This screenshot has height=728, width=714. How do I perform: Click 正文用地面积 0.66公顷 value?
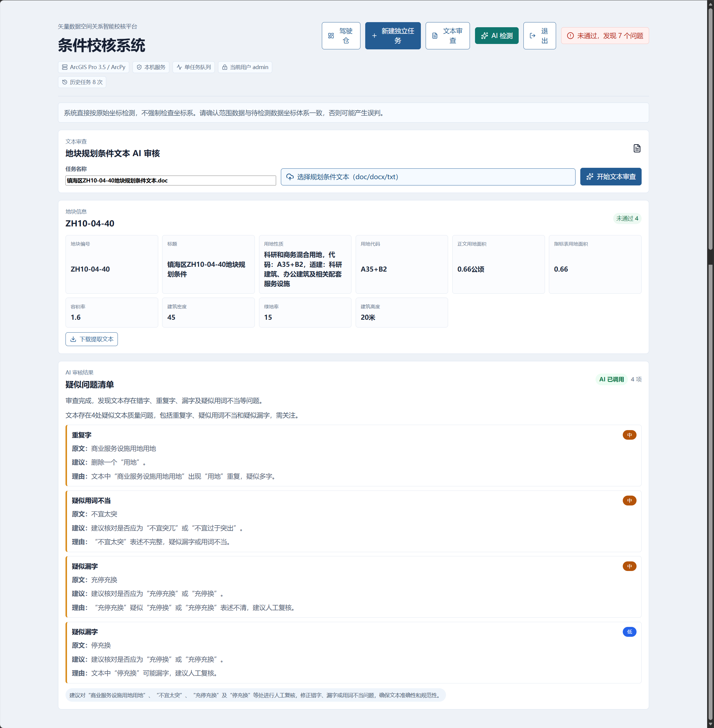click(471, 269)
